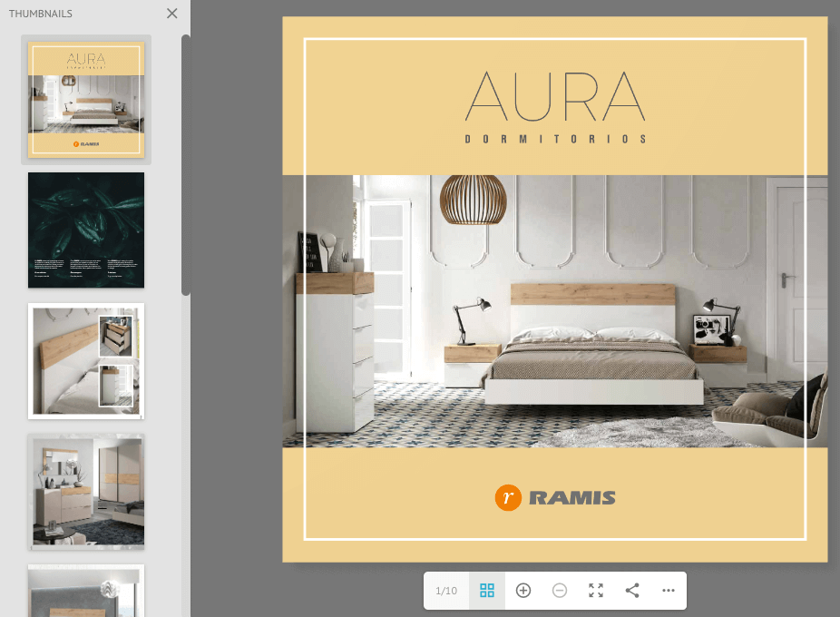Close the Thumbnails panel
This screenshot has height=617, width=840.
tap(172, 14)
